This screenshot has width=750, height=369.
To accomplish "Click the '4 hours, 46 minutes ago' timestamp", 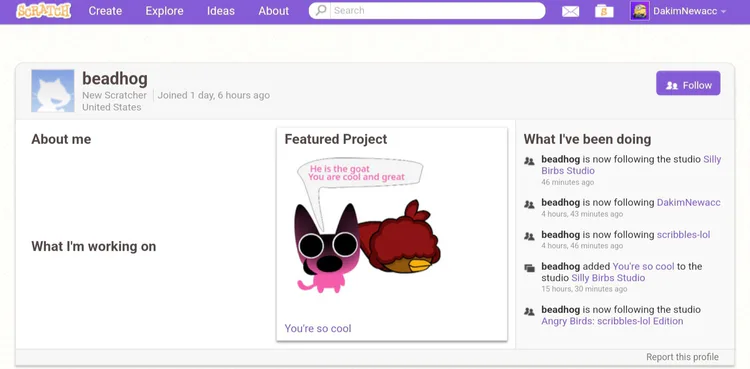I will tap(582, 246).
